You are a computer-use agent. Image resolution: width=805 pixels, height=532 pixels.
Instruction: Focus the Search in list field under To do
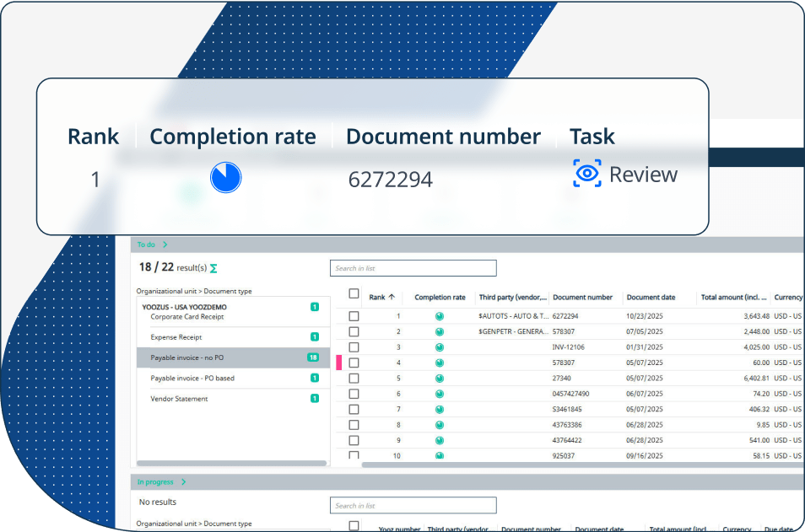(x=413, y=268)
